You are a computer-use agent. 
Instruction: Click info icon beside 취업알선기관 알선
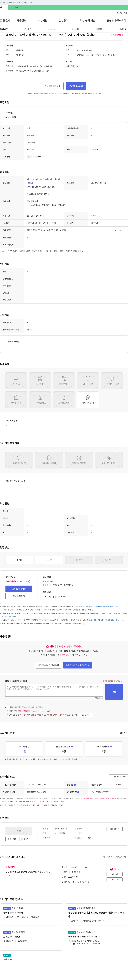72,746
